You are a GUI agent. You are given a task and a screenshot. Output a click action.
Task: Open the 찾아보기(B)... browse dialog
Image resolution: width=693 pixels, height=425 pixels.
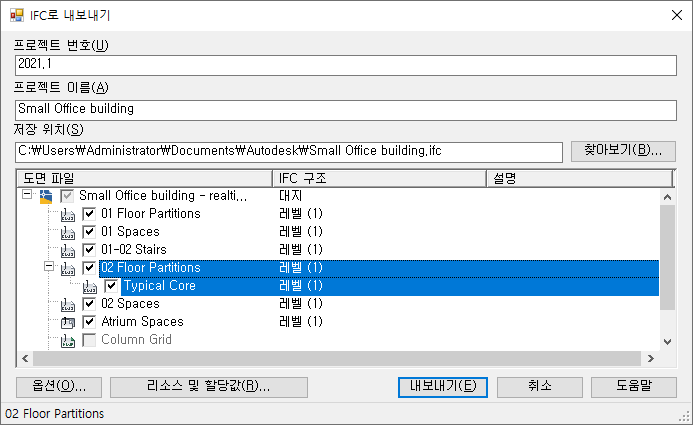click(x=623, y=151)
